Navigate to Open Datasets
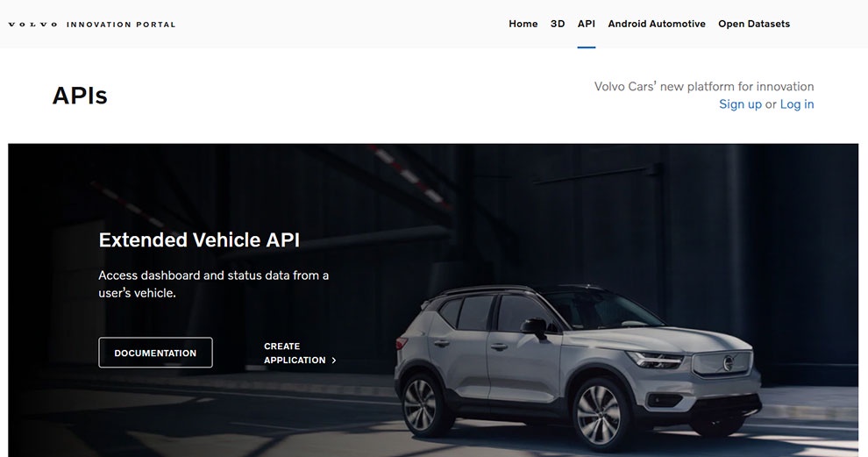This screenshot has height=457, width=868. click(754, 24)
